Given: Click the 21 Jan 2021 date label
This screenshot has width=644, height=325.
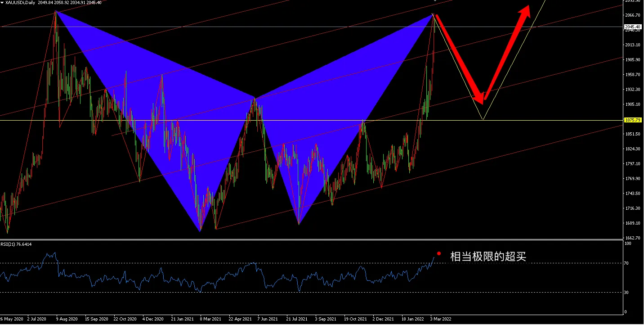Looking at the screenshot, I should tap(183, 319).
